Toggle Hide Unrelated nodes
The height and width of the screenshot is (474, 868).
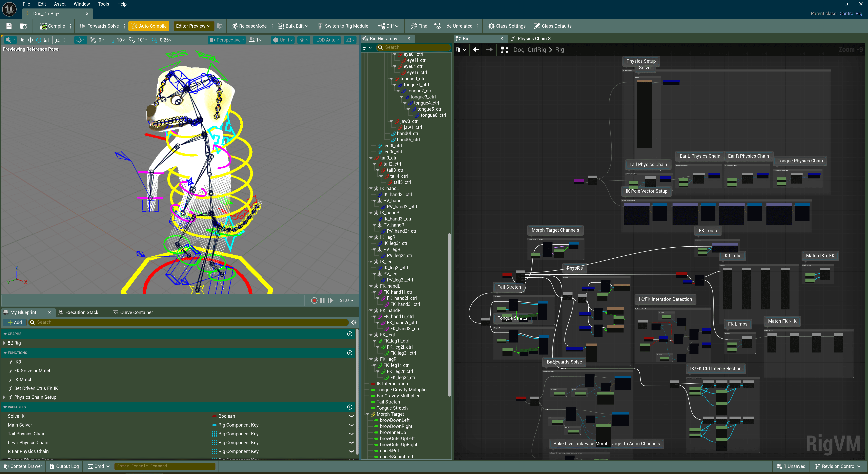[453, 26]
